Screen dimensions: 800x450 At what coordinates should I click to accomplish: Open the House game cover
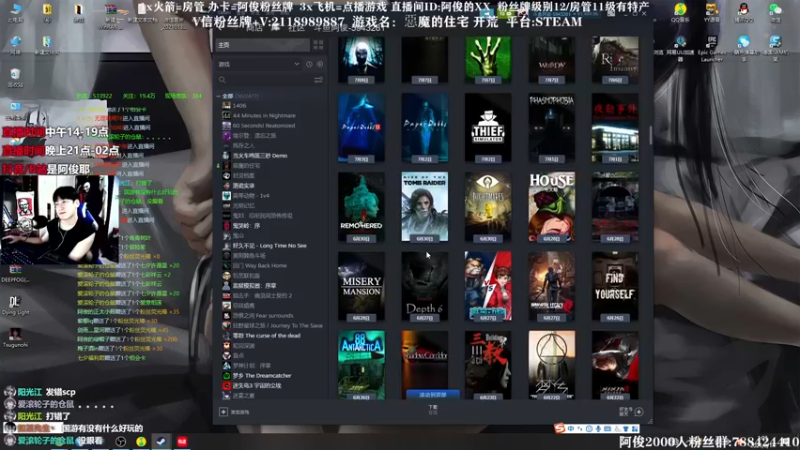pos(552,207)
